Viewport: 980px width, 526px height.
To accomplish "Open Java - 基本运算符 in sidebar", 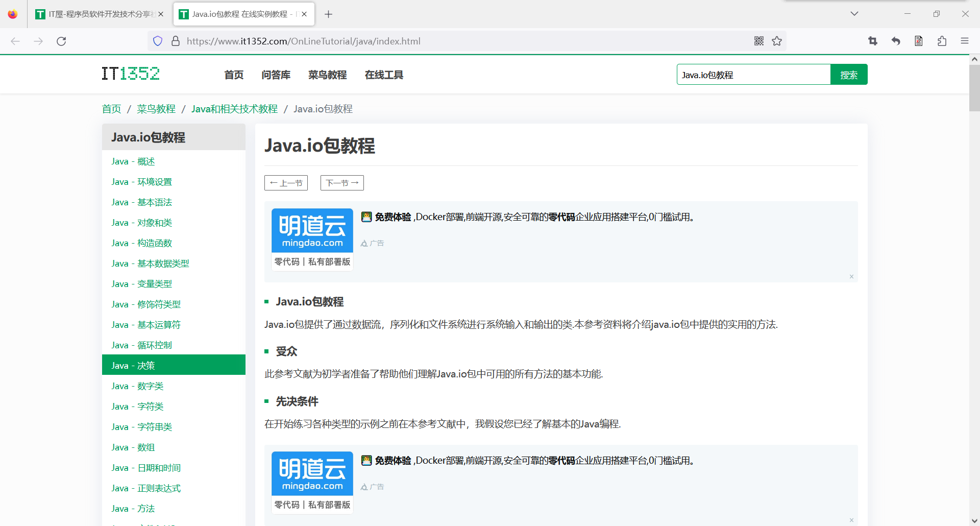I will (174, 325).
